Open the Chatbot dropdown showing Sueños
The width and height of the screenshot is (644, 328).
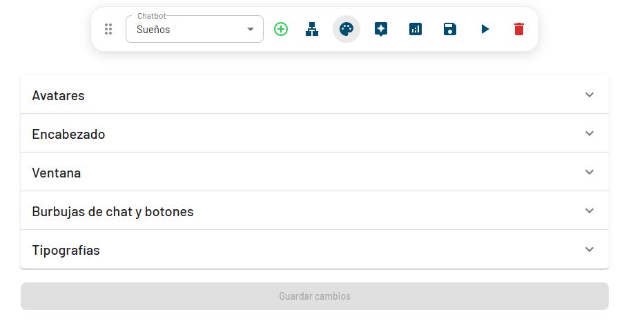194,30
